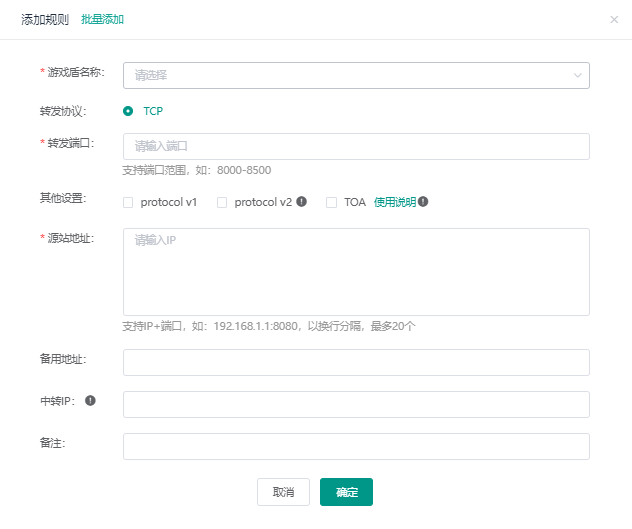Close the 添加规则 dialog with the X
632x529 pixels.
(614, 19)
